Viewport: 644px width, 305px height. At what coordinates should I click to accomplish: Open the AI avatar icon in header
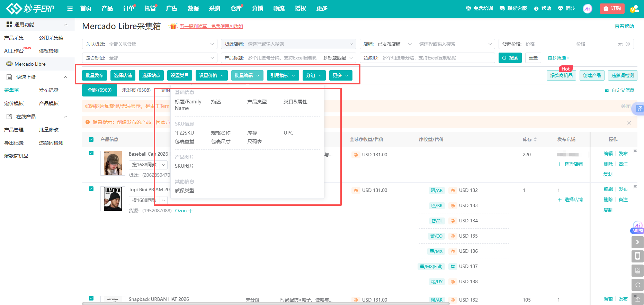(x=588, y=9)
